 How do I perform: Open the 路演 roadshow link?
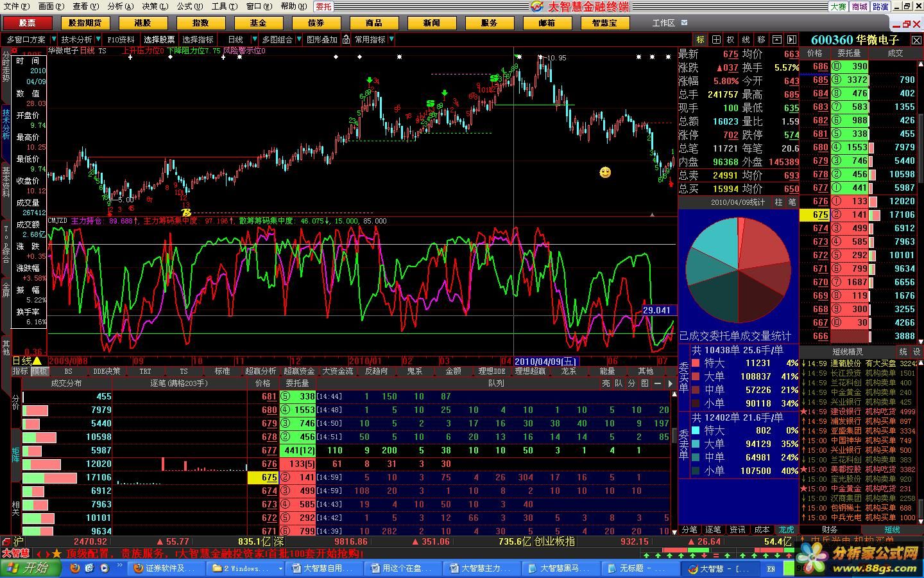(x=881, y=6)
